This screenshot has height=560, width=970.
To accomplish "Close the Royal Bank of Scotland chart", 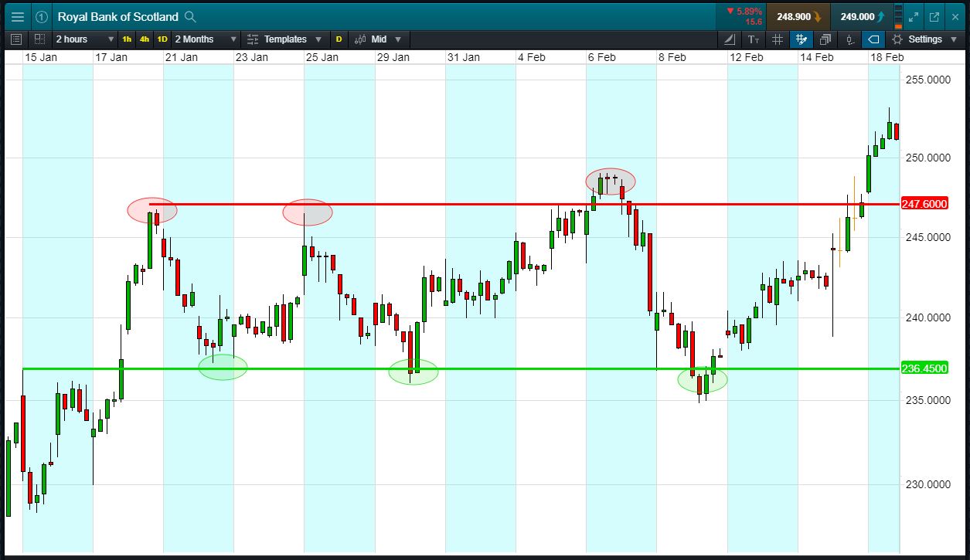I will pos(955,16).
